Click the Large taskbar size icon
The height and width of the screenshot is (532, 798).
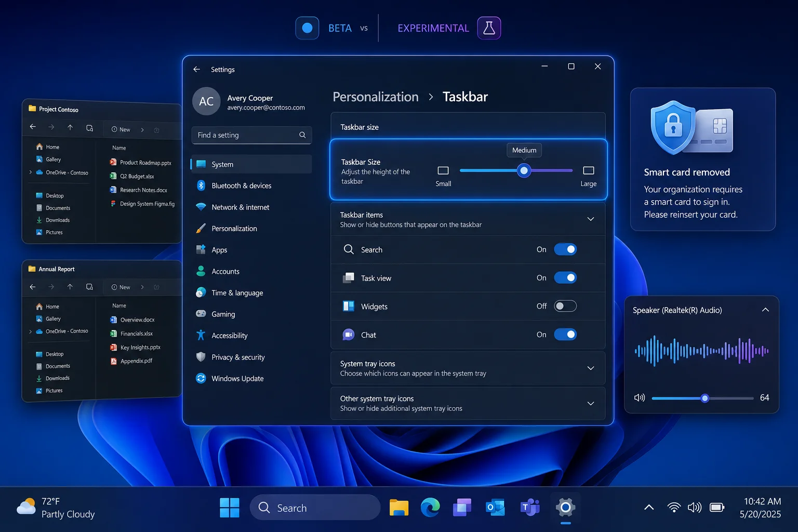pos(589,170)
